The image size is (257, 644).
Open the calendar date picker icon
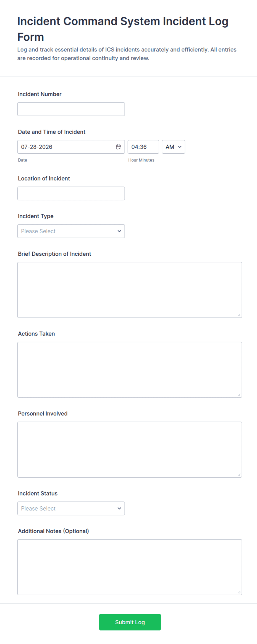coord(118,147)
